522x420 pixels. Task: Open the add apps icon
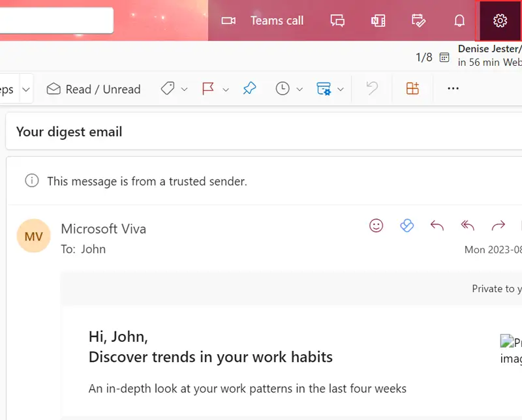412,89
